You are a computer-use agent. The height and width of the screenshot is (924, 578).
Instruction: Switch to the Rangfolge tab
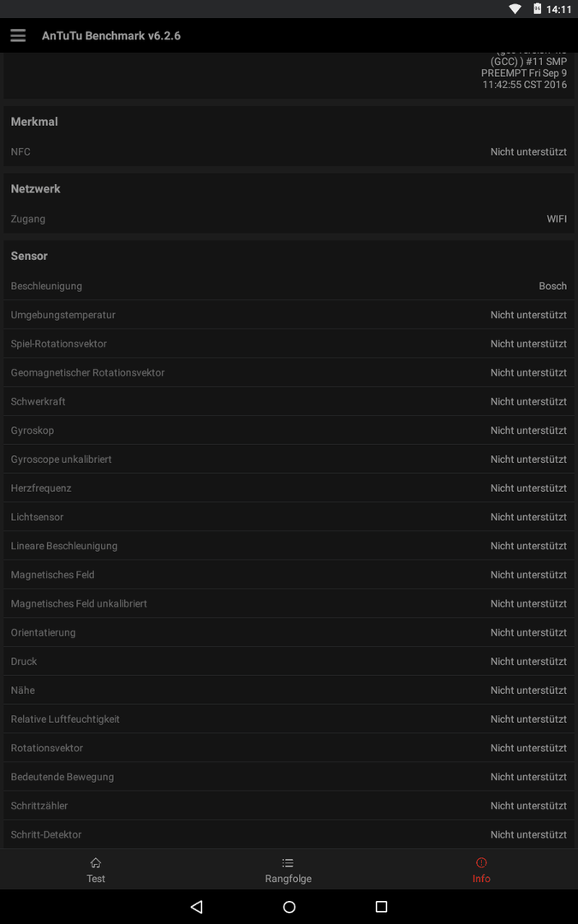pos(289,869)
